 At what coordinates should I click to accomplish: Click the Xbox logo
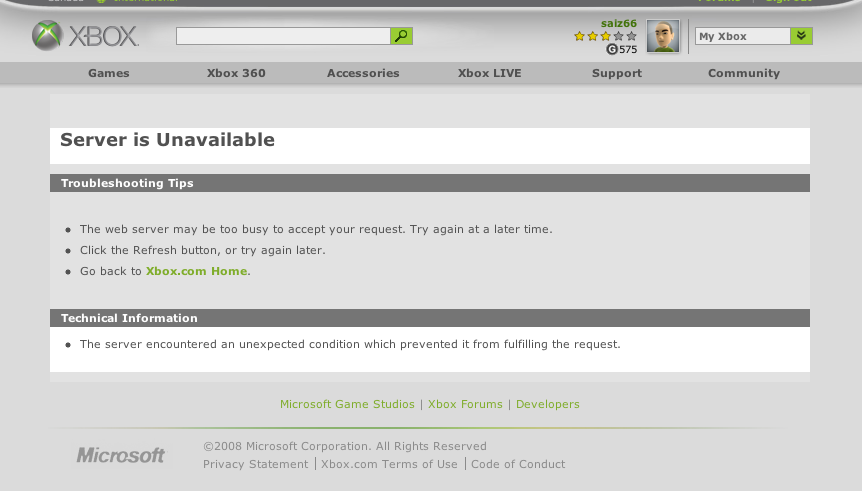click(85, 36)
